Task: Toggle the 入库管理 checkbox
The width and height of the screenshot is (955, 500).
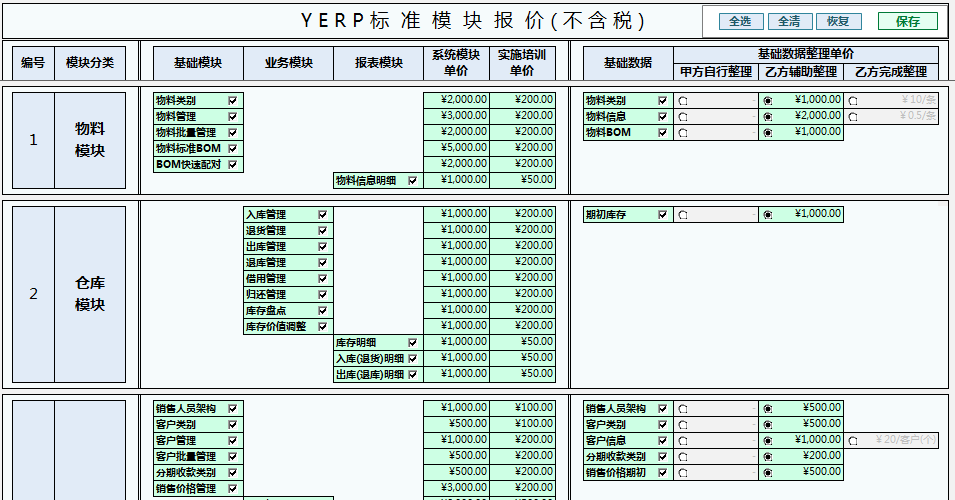Action: click(322, 214)
